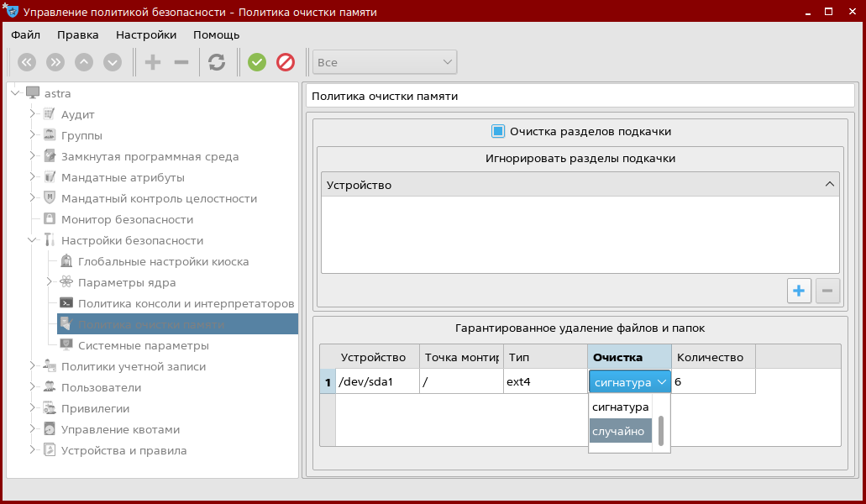Click the blue plus button under device list
The height and width of the screenshot is (504, 866).
point(799,291)
